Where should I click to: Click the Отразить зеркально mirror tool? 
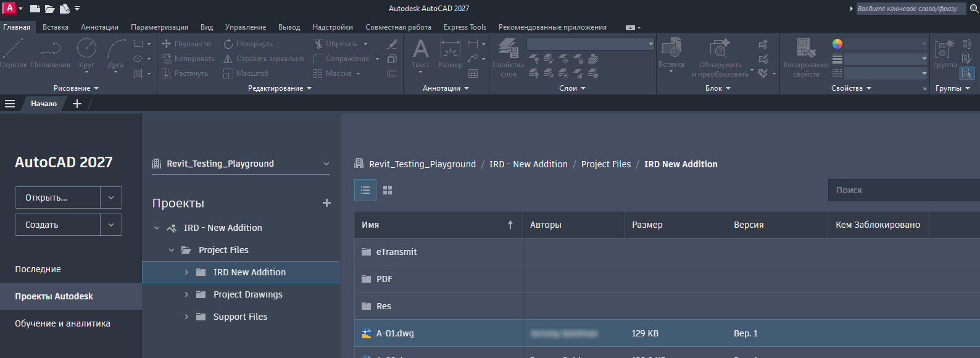264,59
